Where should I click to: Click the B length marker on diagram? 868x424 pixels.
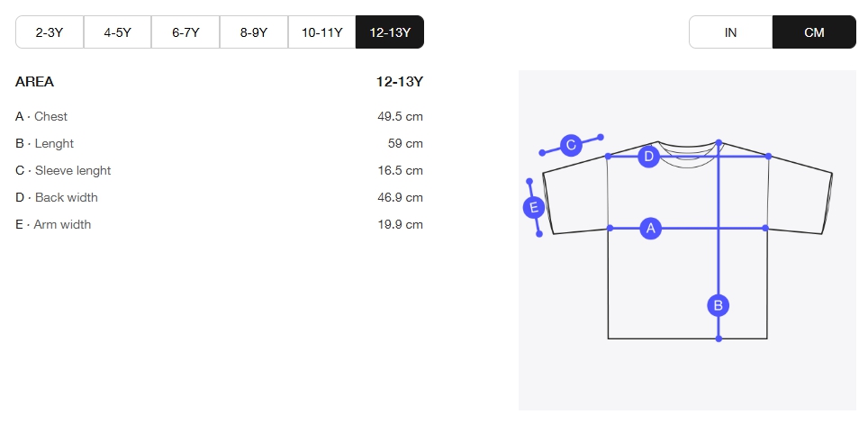tap(718, 305)
